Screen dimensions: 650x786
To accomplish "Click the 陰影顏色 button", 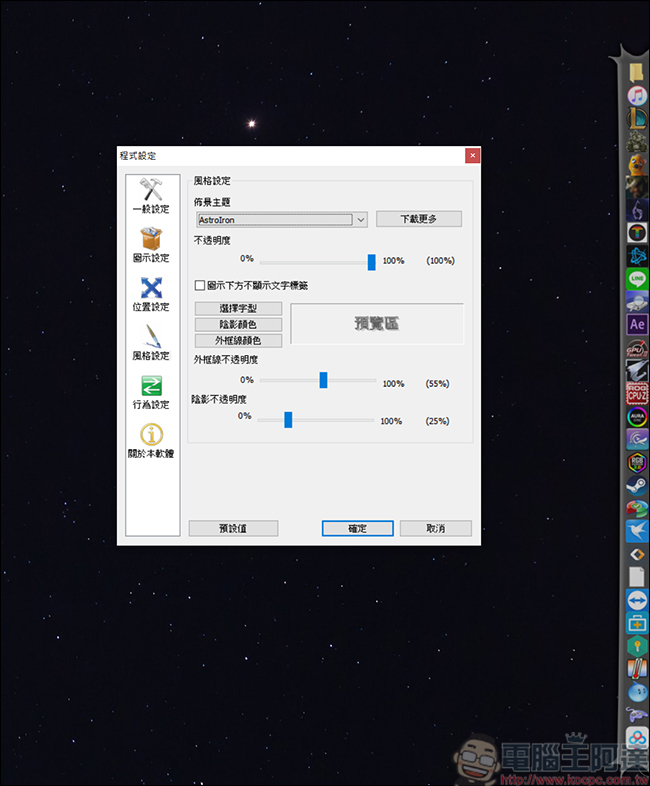I will 238,324.
